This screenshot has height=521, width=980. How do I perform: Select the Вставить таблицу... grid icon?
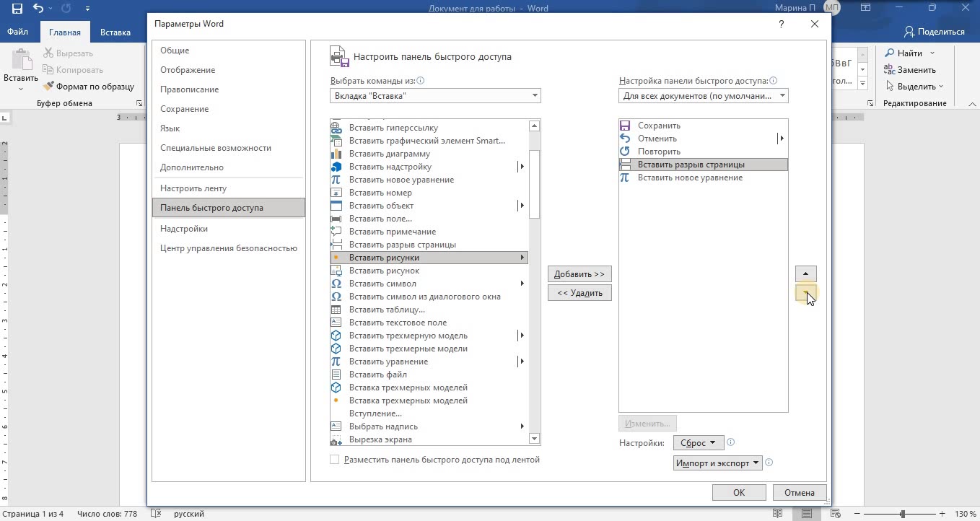coord(336,310)
